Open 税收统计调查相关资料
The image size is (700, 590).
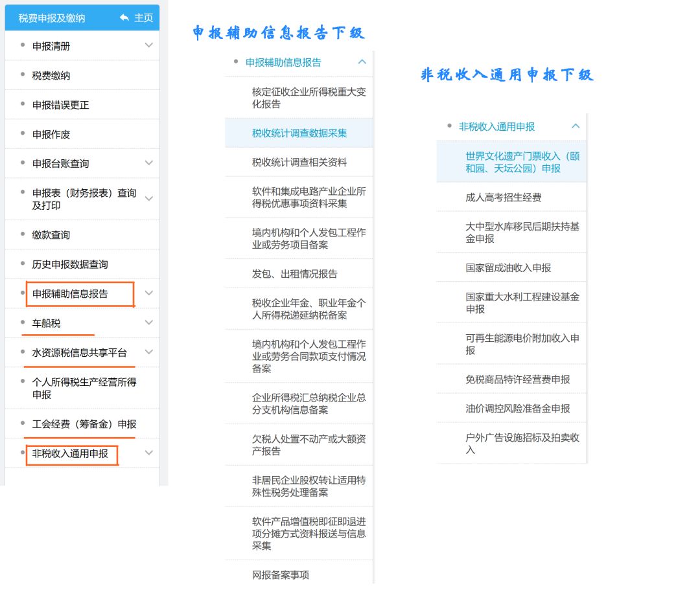(x=299, y=162)
